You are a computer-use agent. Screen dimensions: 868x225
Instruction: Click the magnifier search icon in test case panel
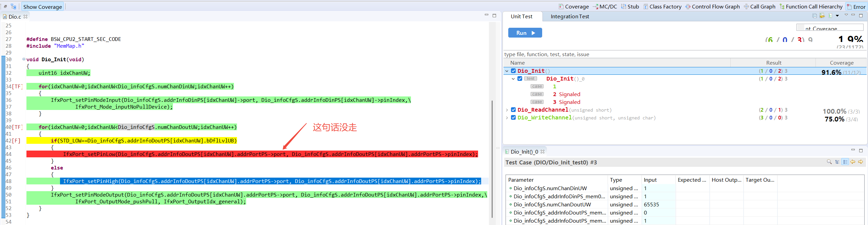(x=829, y=162)
